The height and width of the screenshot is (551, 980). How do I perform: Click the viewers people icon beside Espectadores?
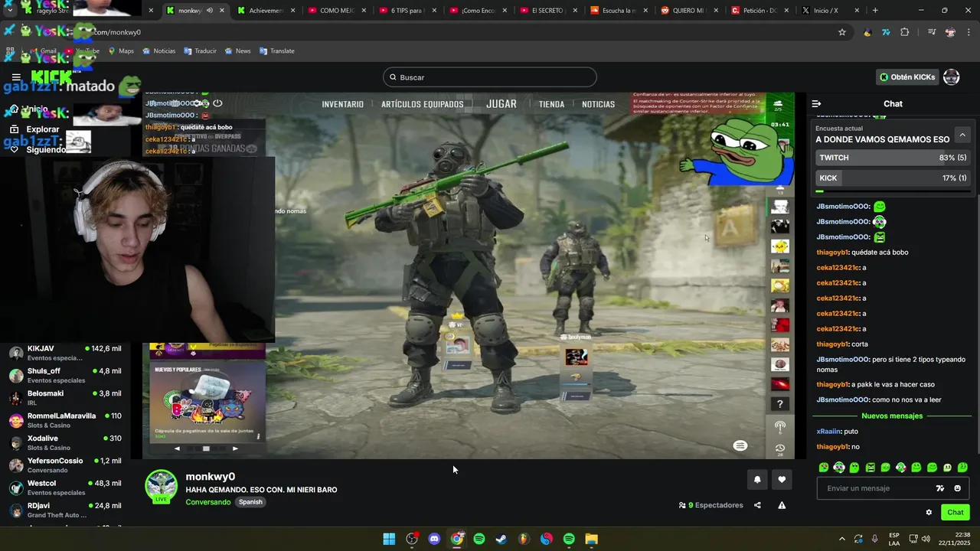(x=682, y=505)
